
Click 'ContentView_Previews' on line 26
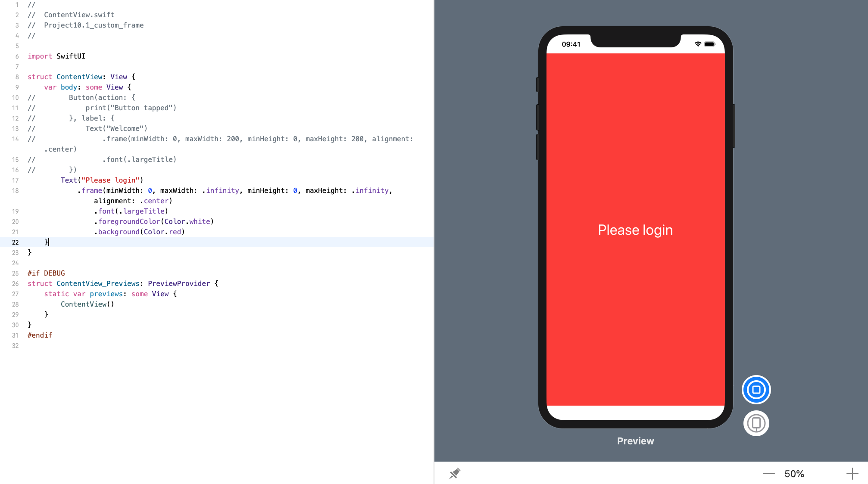[x=98, y=284]
